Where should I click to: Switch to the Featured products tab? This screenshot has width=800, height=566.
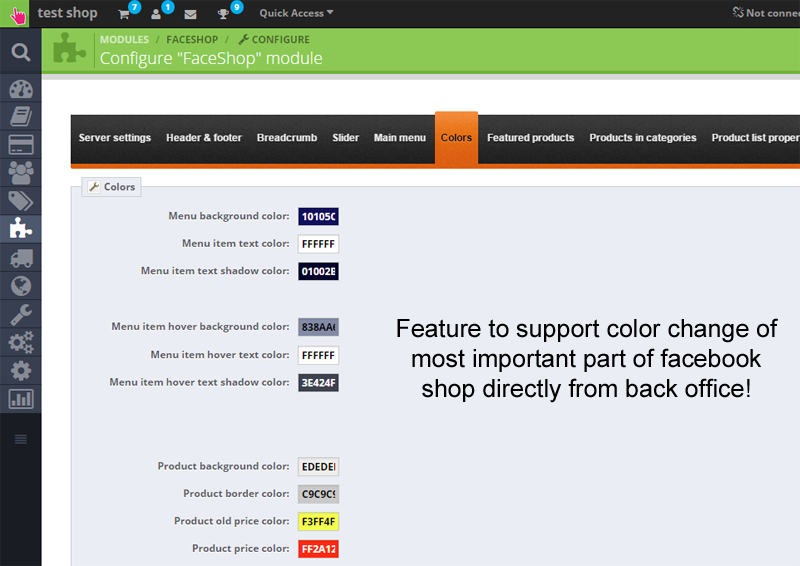click(530, 138)
